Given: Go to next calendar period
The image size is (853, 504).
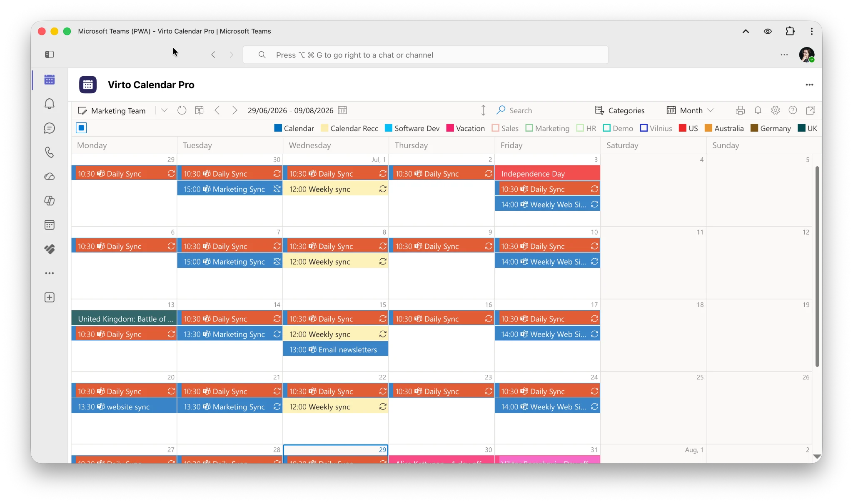Looking at the screenshot, I should 234,110.
